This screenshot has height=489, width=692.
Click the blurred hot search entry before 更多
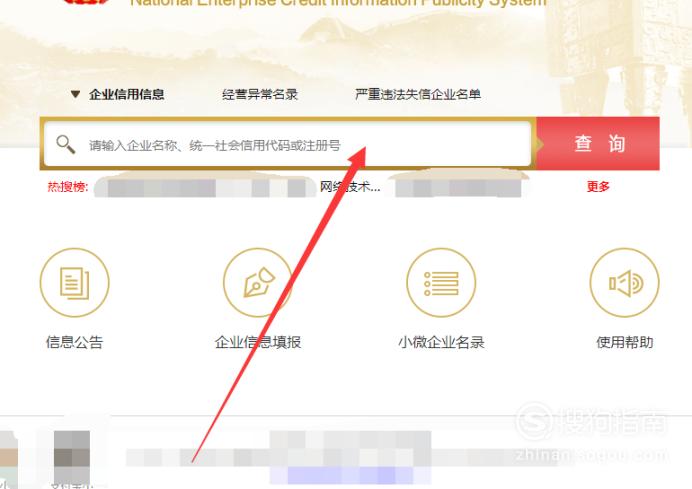click(458, 187)
